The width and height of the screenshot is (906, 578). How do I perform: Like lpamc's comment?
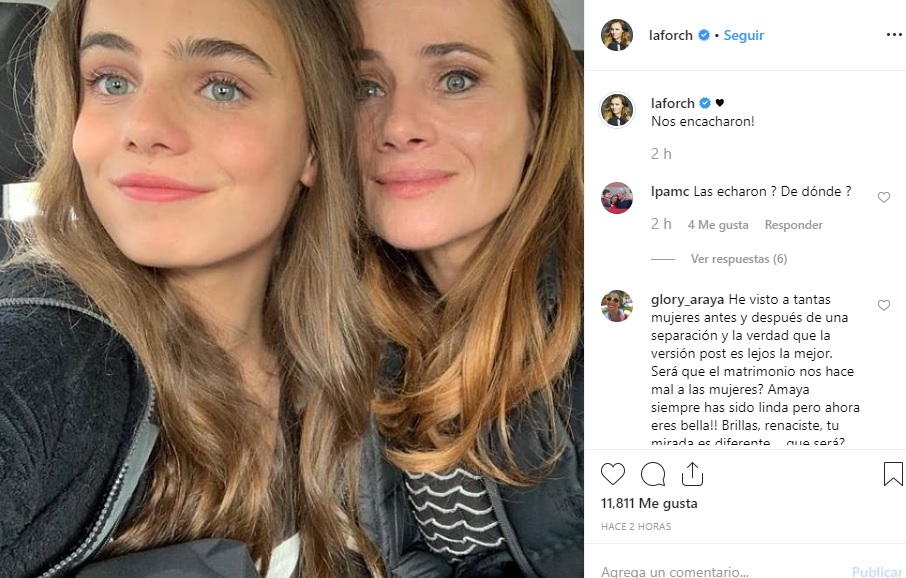883,198
